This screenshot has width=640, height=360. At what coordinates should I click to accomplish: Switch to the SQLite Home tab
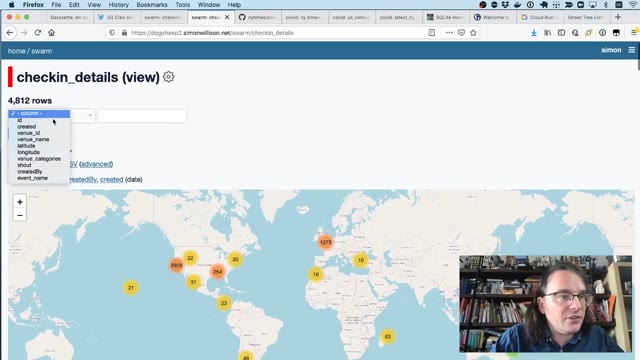(446, 17)
